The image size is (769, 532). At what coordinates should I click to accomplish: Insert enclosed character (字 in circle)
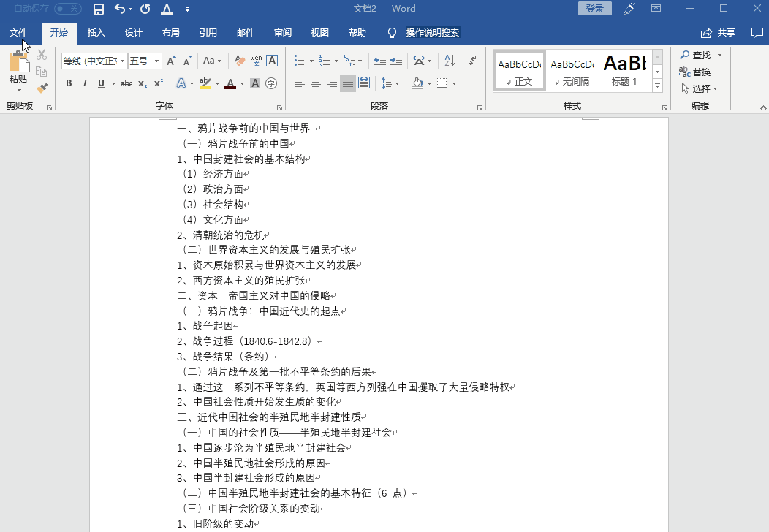tap(271, 83)
